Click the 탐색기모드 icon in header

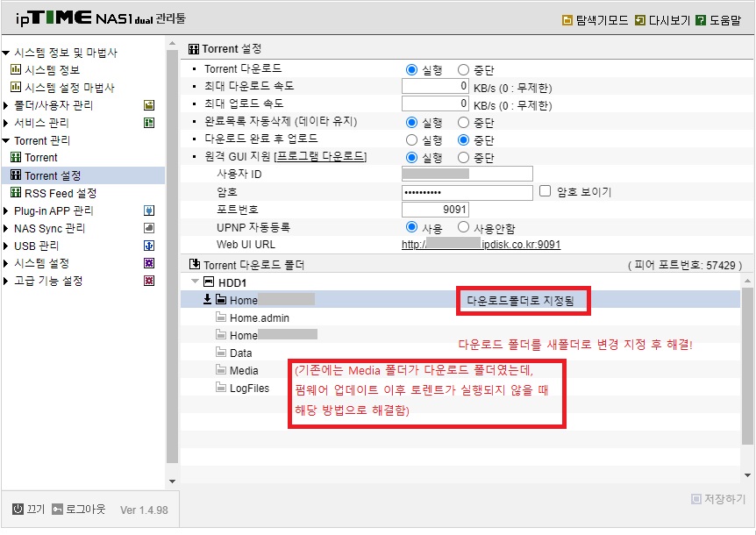click(567, 20)
